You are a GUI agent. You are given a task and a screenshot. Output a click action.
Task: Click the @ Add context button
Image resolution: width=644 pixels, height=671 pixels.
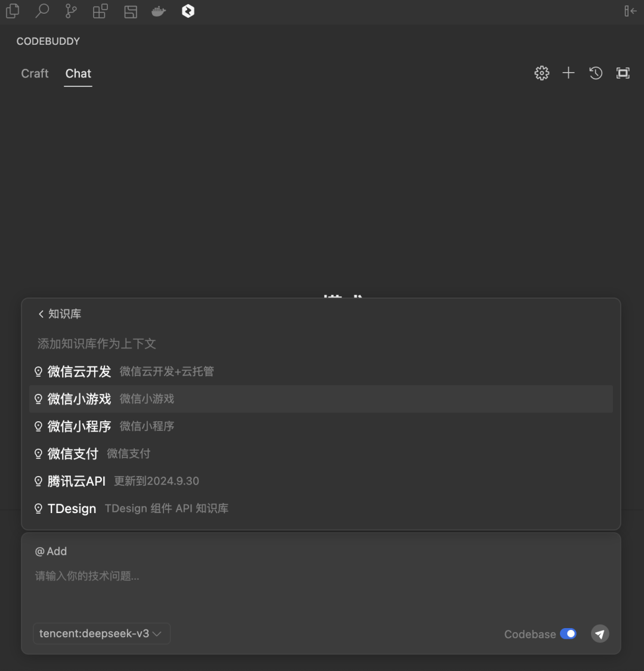[51, 551]
